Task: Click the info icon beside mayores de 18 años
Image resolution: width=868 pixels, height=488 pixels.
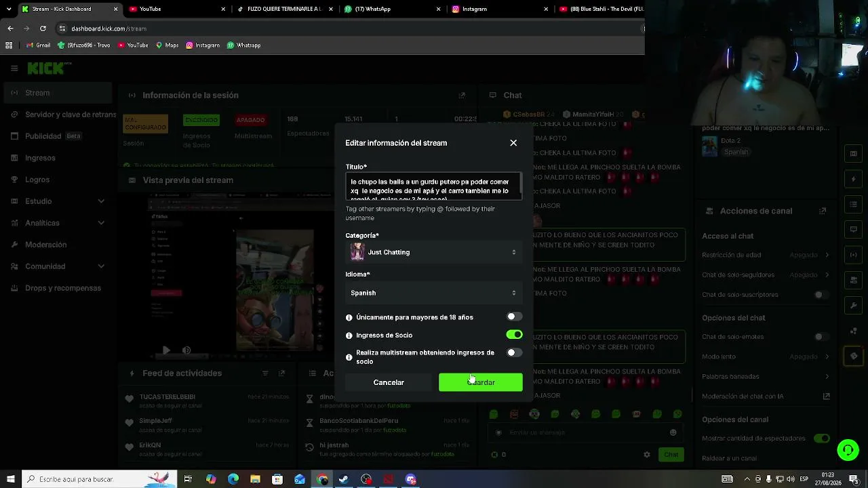Action: coord(349,317)
